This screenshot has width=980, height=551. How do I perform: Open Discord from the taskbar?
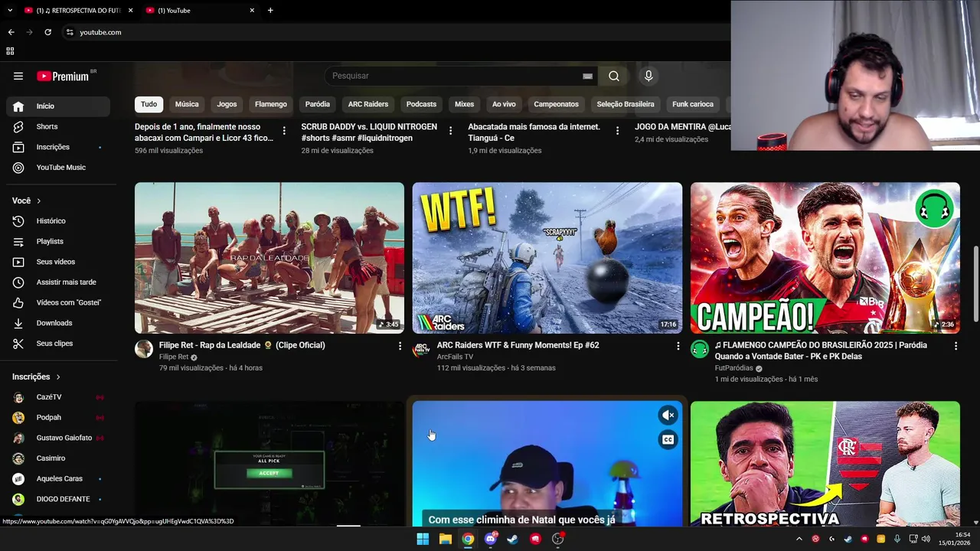pyautogui.click(x=491, y=539)
